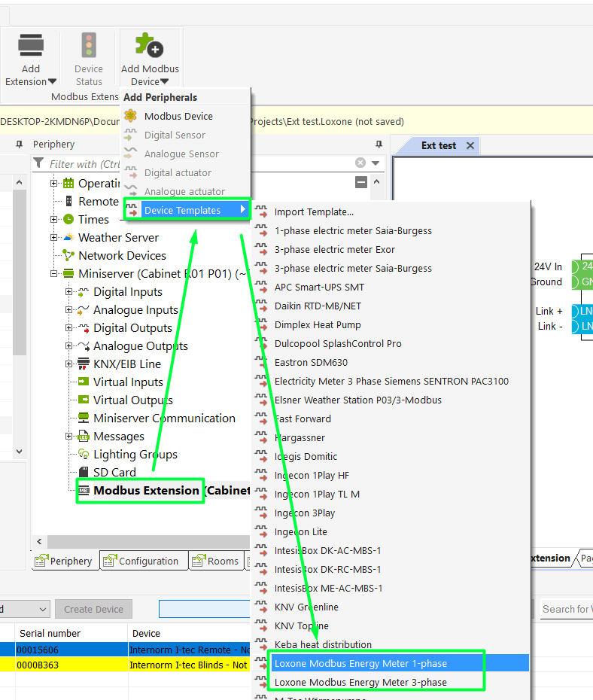
Task: Open the filter options dropdown arrow
Action: click(x=376, y=163)
